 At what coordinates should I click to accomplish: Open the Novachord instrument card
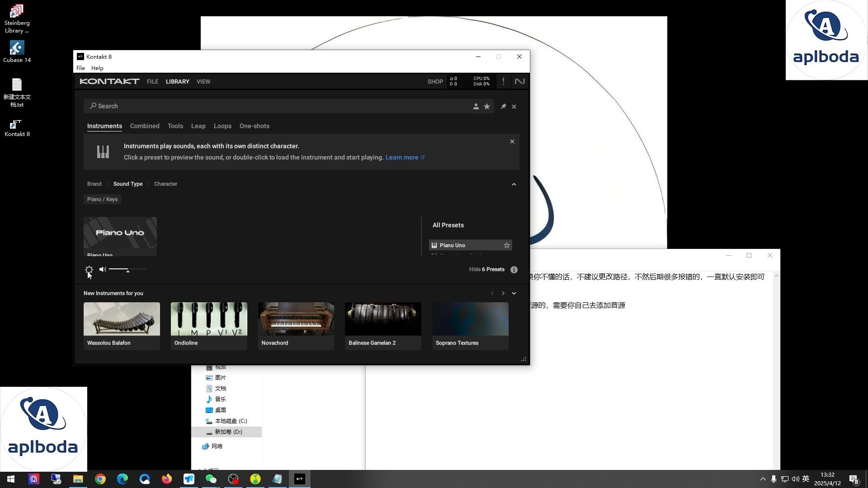coord(296,326)
